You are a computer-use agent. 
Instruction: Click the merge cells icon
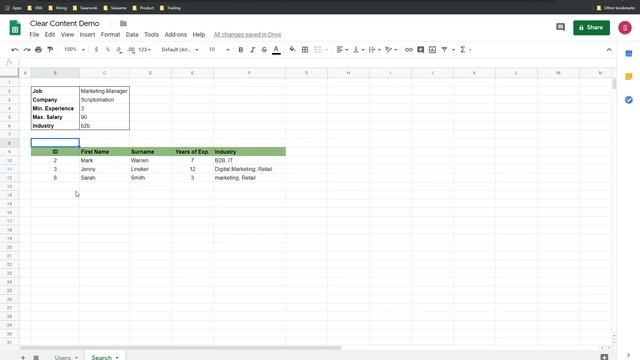318,50
